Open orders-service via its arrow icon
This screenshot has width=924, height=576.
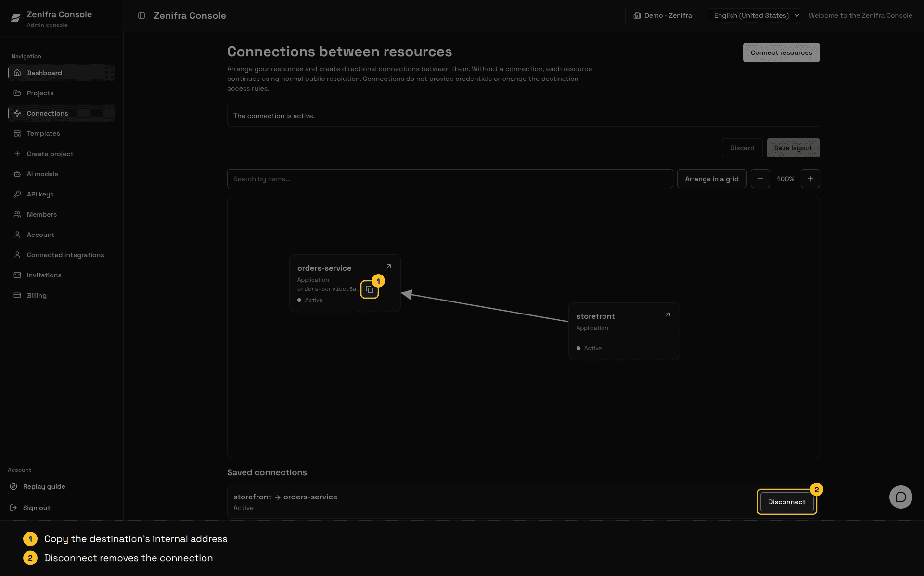point(389,266)
